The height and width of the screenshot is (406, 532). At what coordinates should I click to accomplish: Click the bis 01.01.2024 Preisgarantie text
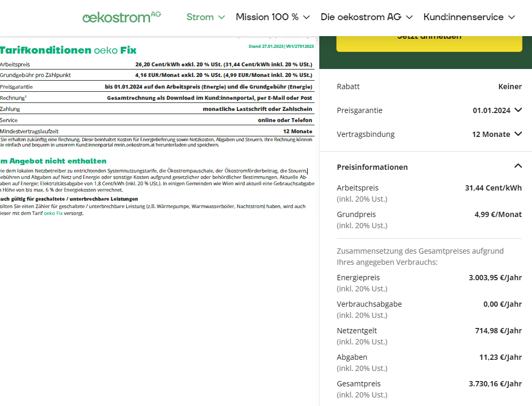[x=208, y=87]
